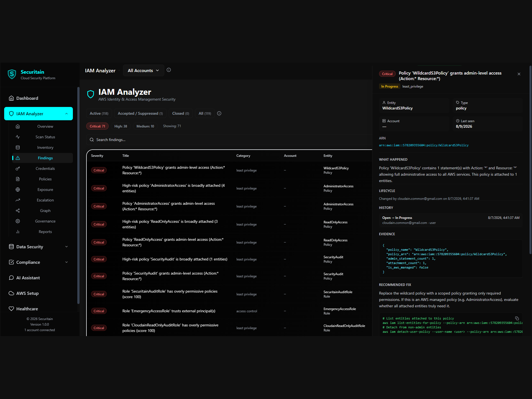Open the EmergencyAccessRole trusts external principal finding
Image resolution: width=532 pixels, height=399 pixels.
coord(229,311)
